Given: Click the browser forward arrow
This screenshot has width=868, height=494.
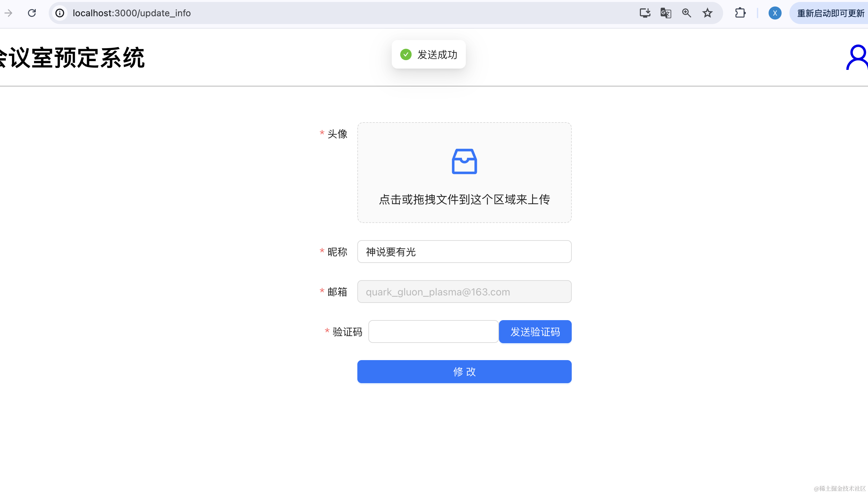Looking at the screenshot, I should [x=8, y=13].
